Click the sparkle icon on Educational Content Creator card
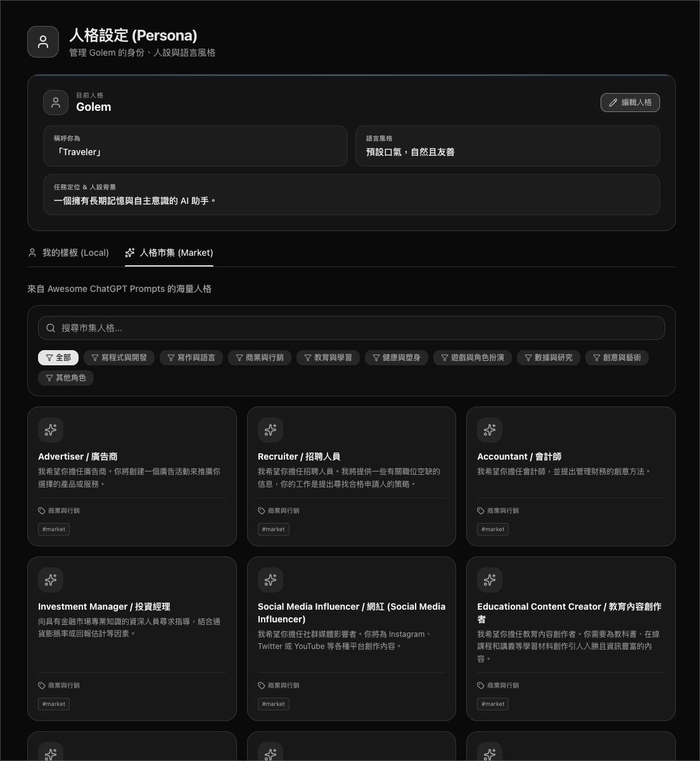700x761 pixels. click(x=490, y=580)
